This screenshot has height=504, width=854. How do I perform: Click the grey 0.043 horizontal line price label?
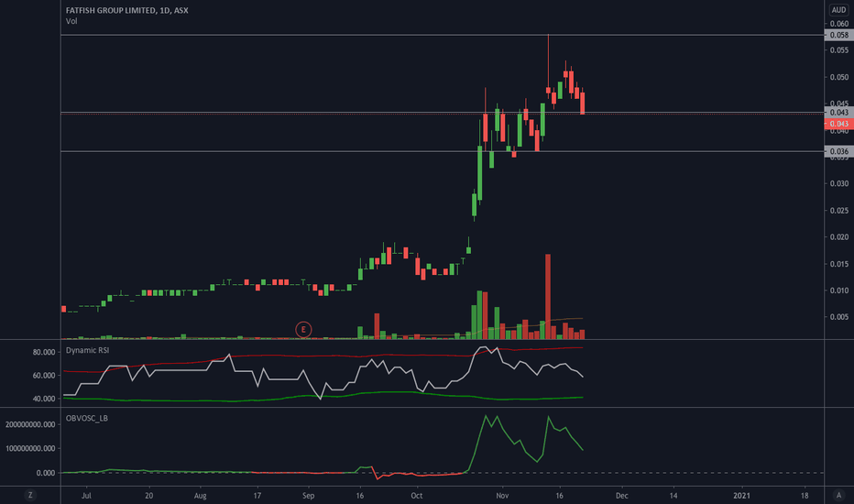[x=838, y=112]
